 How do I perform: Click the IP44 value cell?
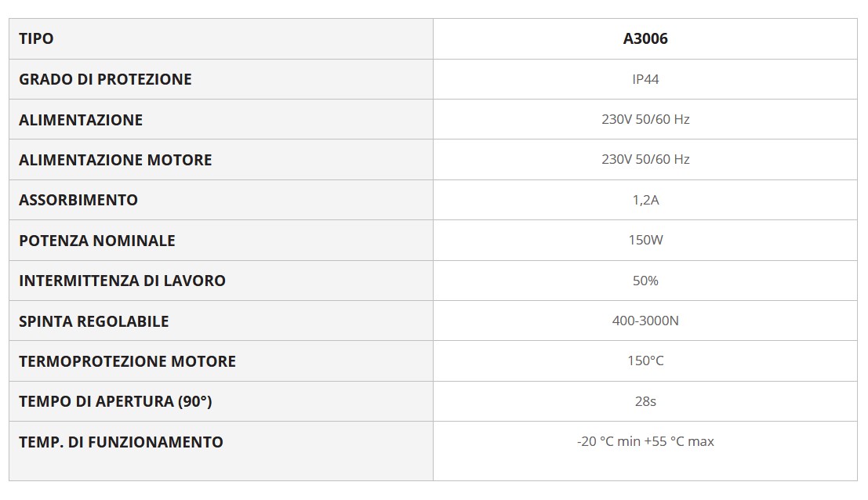coord(645,79)
